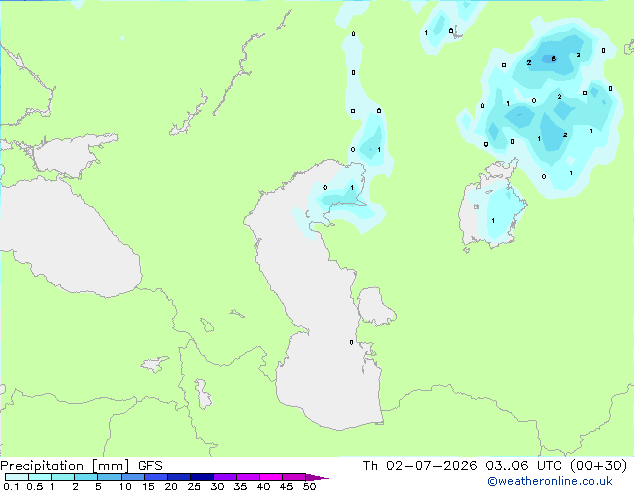This screenshot has height=490, width=634.
Task: Click the above-50 mm arrow tip of legend
Action: pyautogui.click(x=317, y=477)
